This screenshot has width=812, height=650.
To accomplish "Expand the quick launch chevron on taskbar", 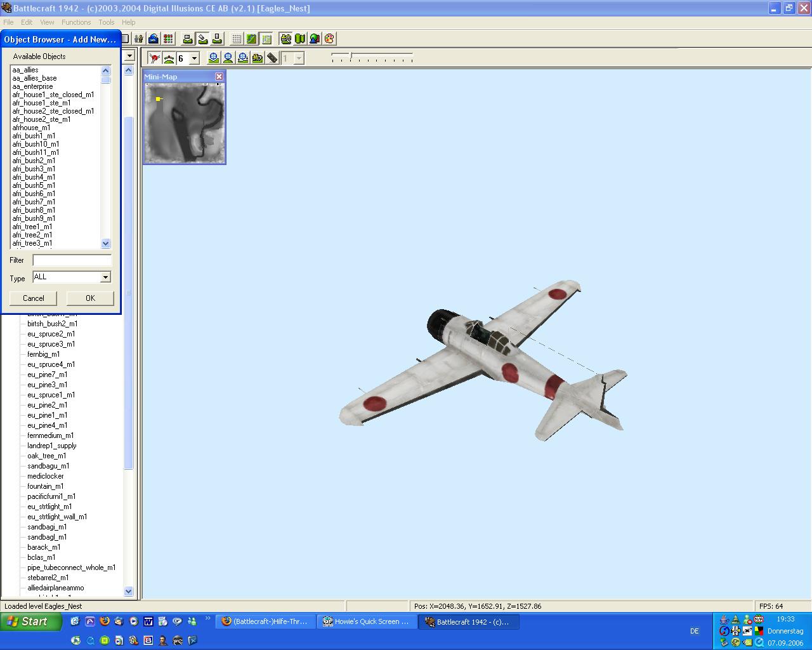I will click(207, 619).
